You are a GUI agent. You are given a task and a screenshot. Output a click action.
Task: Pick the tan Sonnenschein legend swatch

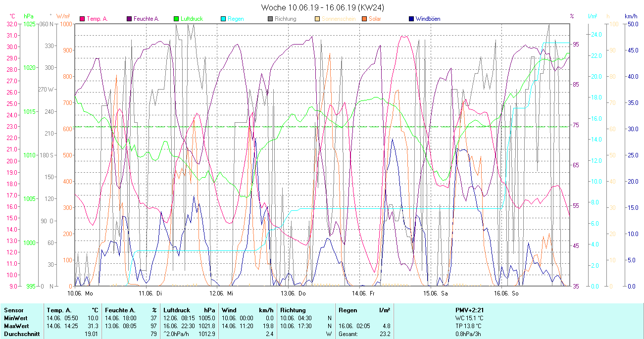[318, 19]
